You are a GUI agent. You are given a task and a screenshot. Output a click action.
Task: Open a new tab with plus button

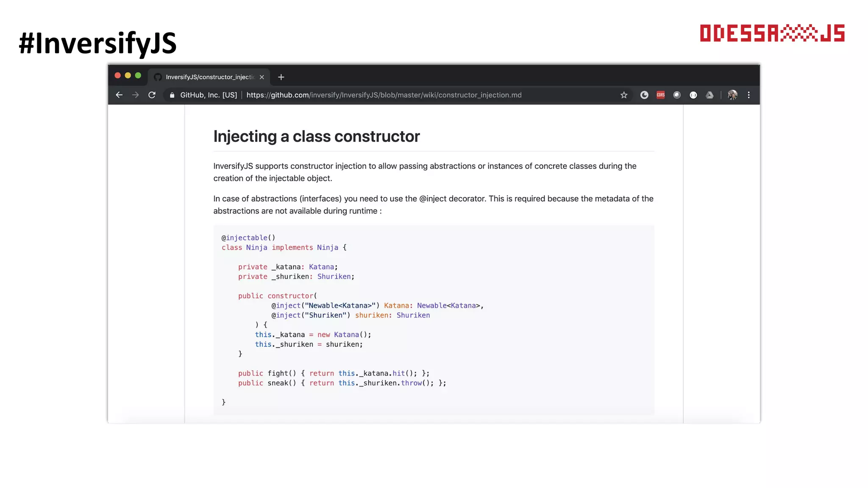pyautogui.click(x=281, y=77)
